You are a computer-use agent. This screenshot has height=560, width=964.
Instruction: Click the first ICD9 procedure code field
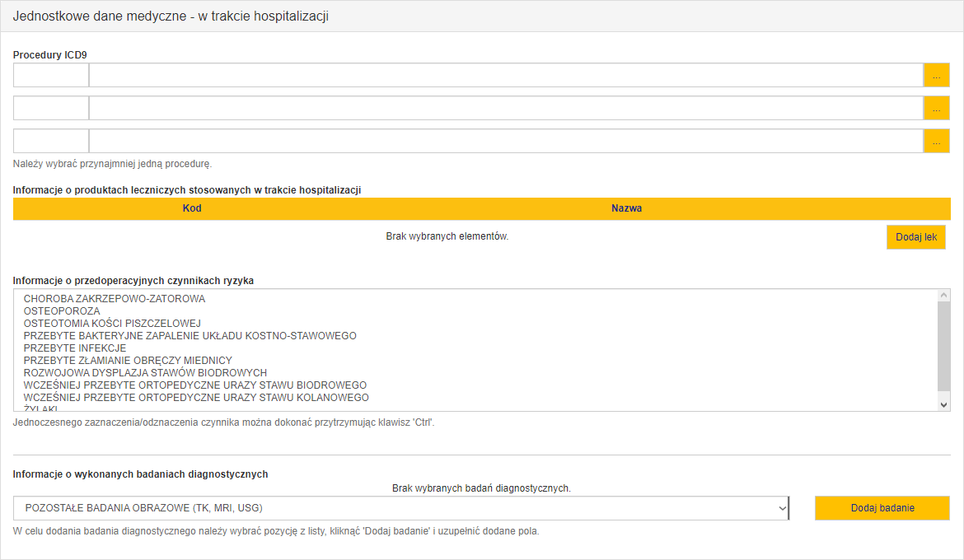51,75
